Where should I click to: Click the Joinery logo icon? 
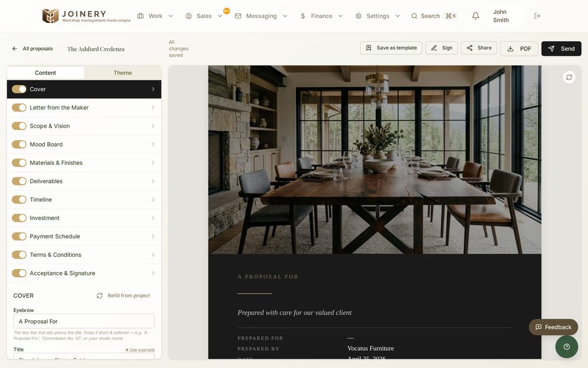[x=50, y=16]
